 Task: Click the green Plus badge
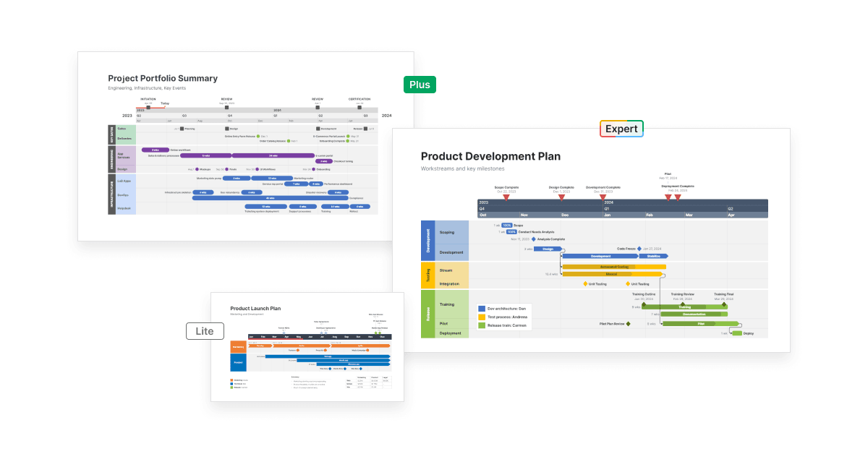420,85
